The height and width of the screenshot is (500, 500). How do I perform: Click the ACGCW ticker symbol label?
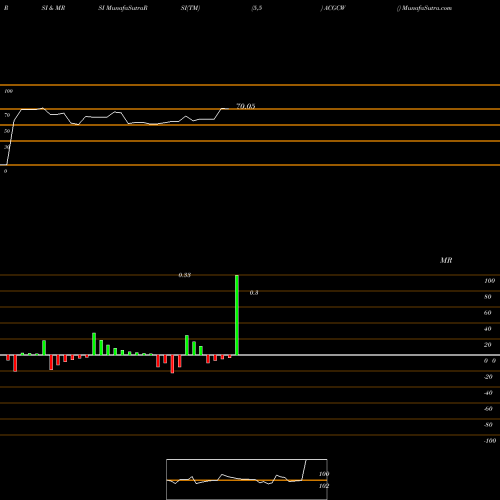[333, 8]
